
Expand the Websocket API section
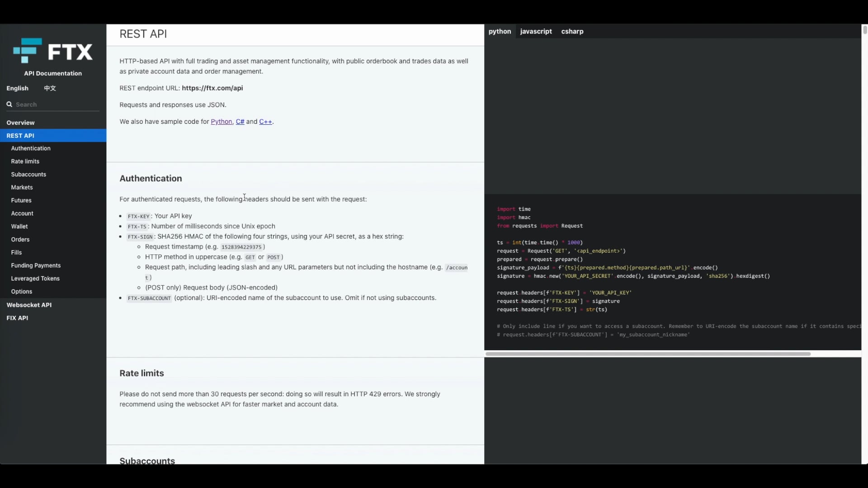[29, 305]
